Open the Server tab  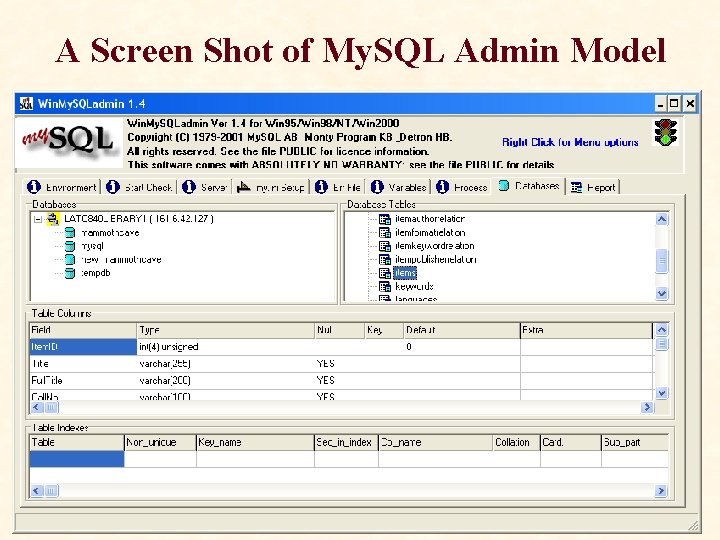click(x=205, y=187)
